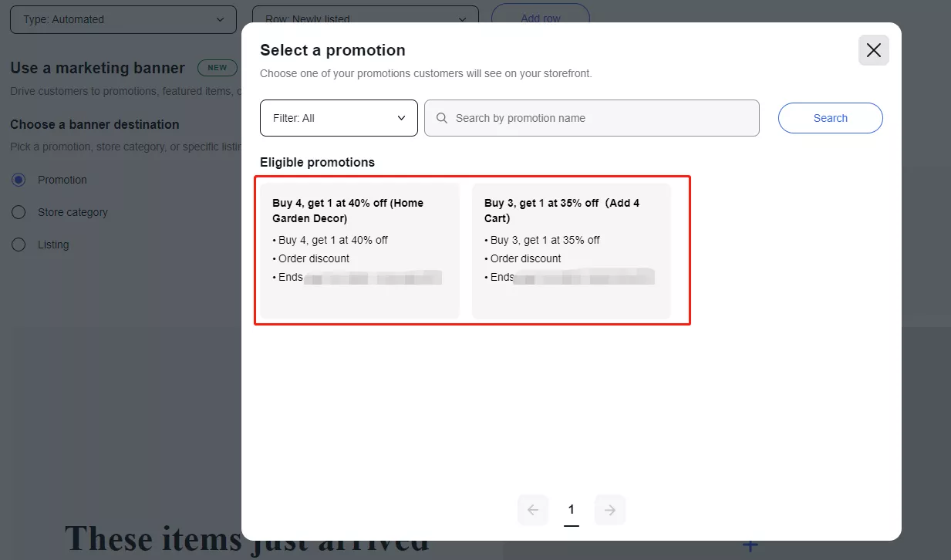Select page 1 in pagination

click(x=571, y=510)
